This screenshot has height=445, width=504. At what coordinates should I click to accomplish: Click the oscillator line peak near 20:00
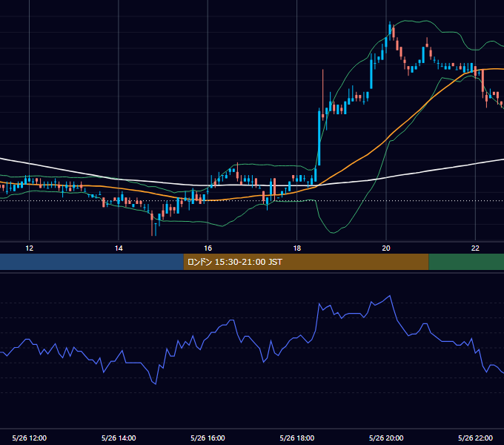pos(390,295)
